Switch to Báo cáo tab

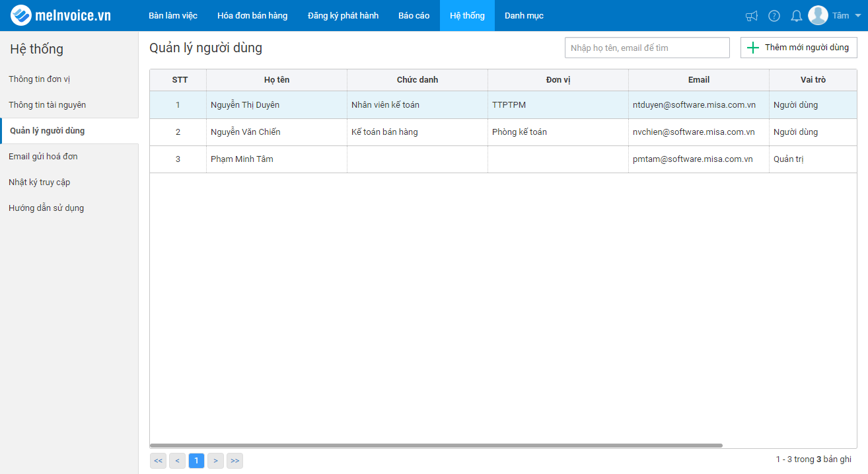pyautogui.click(x=414, y=16)
